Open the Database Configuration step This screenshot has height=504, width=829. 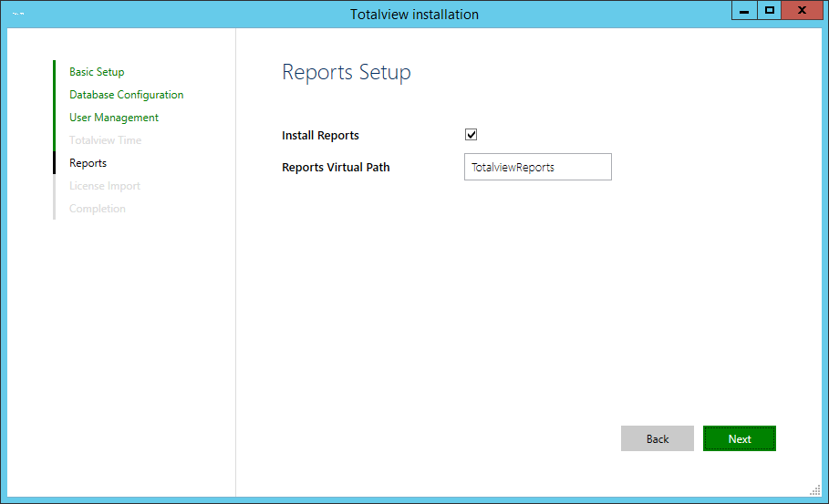[x=127, y=95]
